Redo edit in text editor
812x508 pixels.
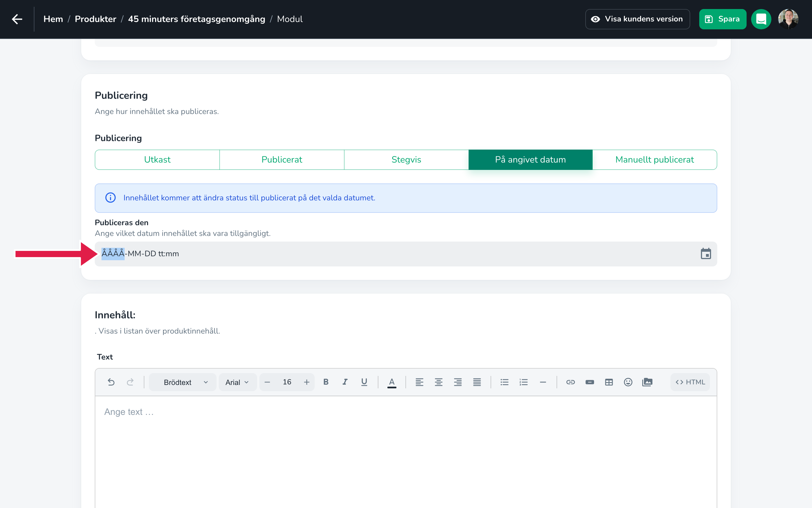130,382
